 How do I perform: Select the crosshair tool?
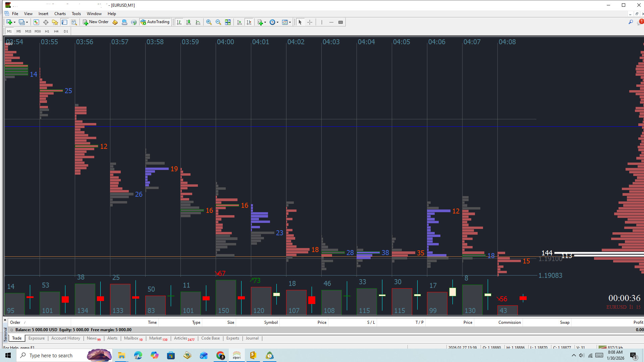pyautogui.click(x=310, y=22)
